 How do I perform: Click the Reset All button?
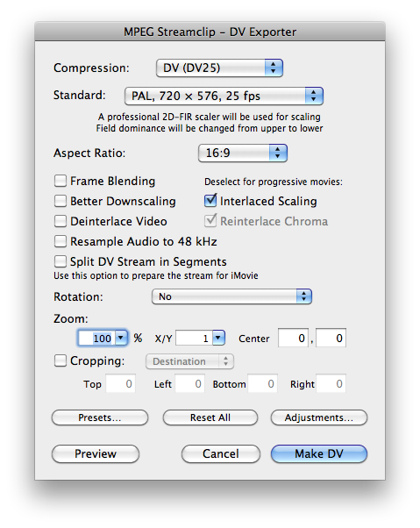(210, 417)
